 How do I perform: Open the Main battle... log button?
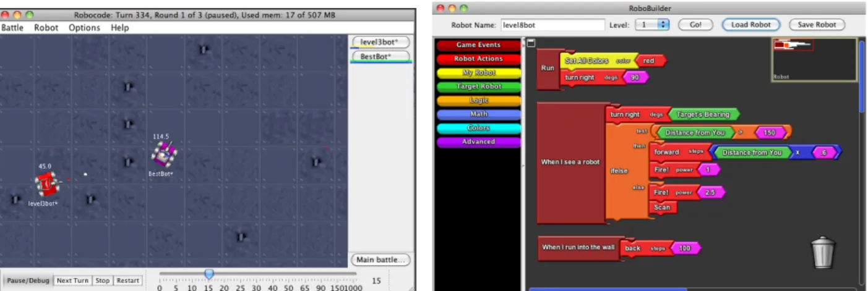coord(382,259)
